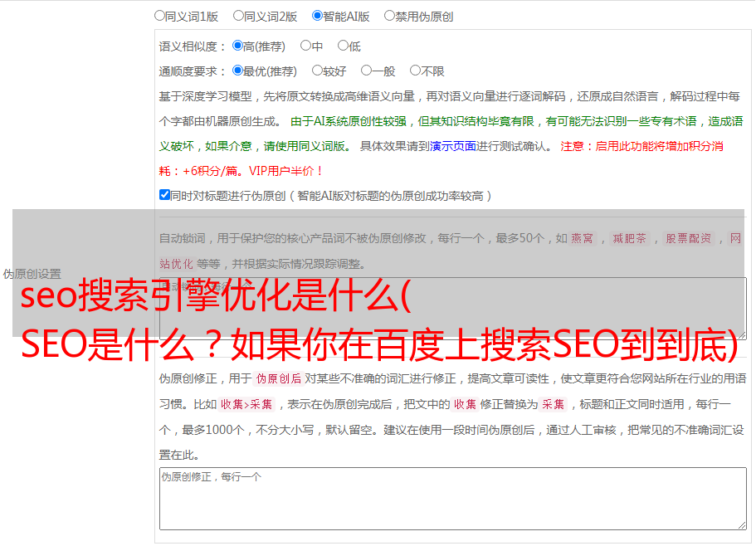756x546 pixels.
Task: Click the 股票配资 example keyword
Action: pyautogui.click(x=689, y=238)
